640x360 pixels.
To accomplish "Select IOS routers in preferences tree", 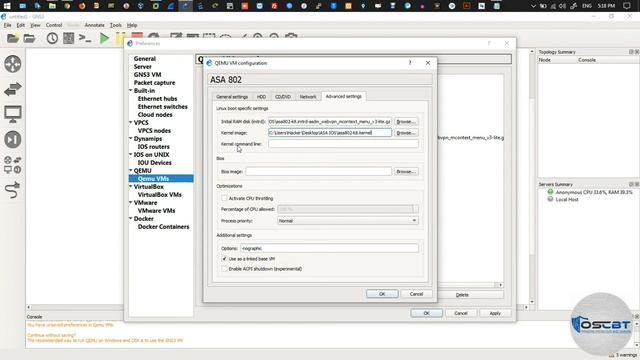I will 153,147.
